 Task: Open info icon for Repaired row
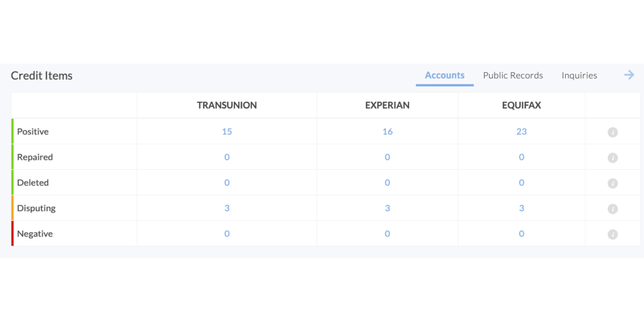point(613,158)
